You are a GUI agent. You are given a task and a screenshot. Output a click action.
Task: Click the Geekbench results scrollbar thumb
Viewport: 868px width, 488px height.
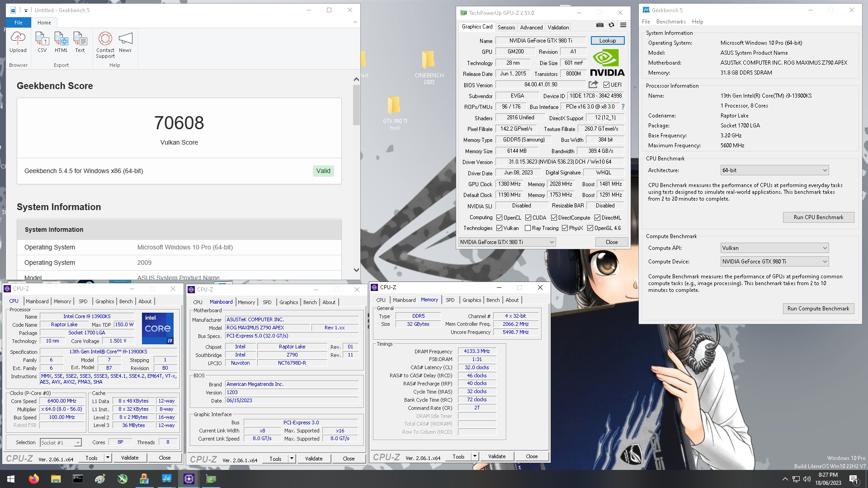[356, 105]
